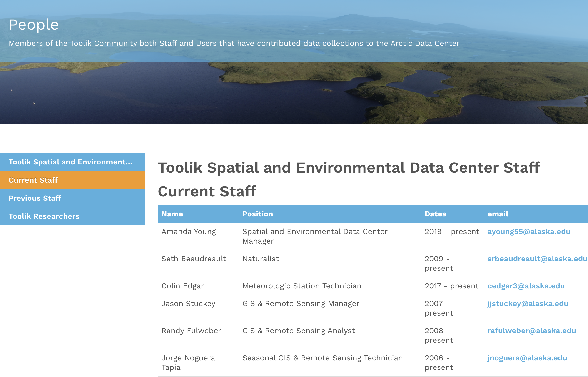Click the Toolik Spatial and Environmental Data Center Staff heading
The height and width of the screenshot is (377, 588).
point(349,168)
